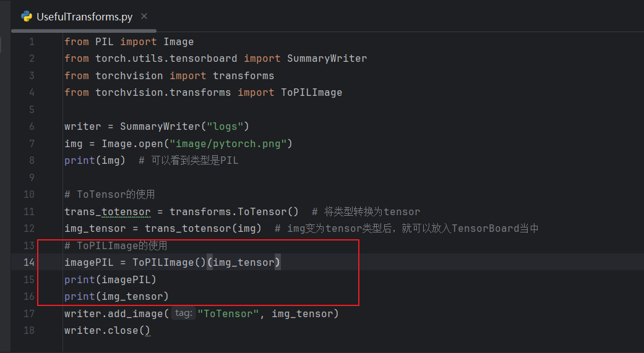The height and width of the screenshot is (353, 644).
Task: Click the Python file icon on the tab
Action: click(26, 17)
